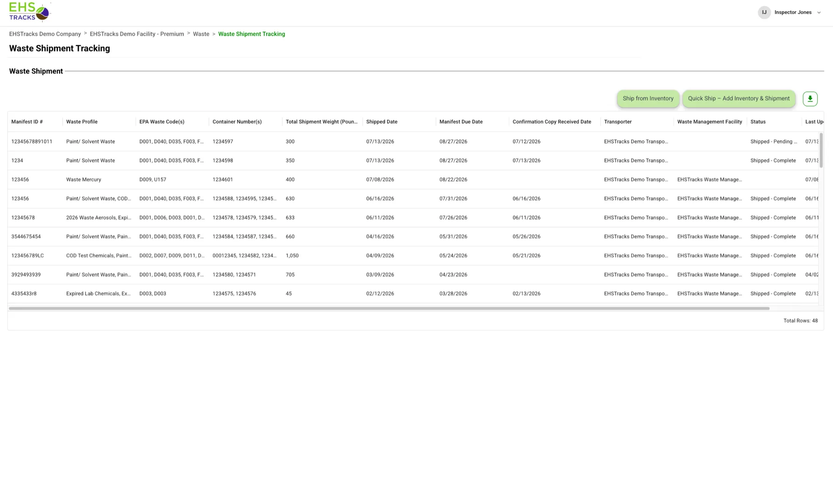Click the Total Rows: 48 label
Viewport: 833px width, 504px height.
[800, 321]
